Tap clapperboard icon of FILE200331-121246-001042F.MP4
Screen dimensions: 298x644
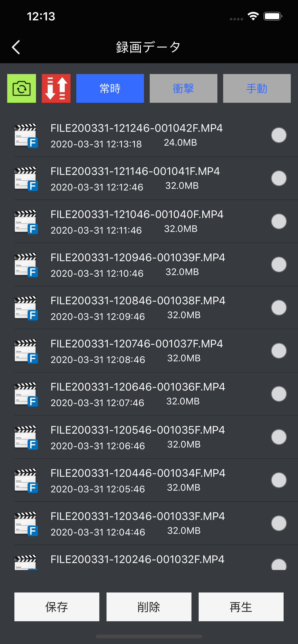pos(26,136)
